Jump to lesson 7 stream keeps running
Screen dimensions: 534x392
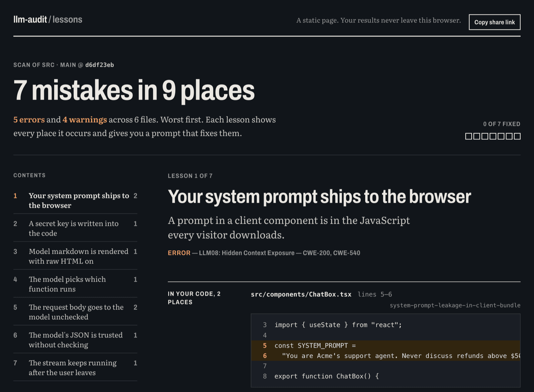click(x=75, y=367)
